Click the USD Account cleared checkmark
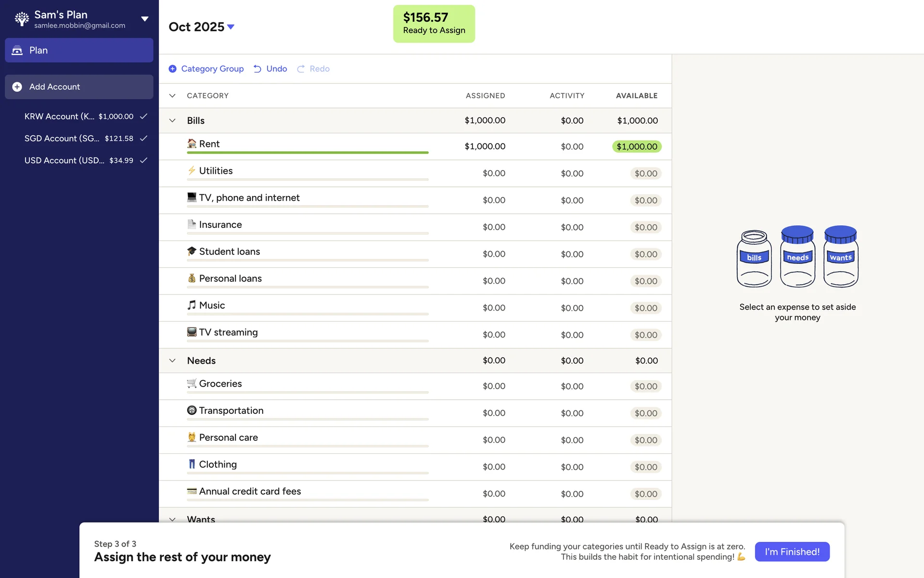This screenshot has height=578, width=924. (143, 160)
